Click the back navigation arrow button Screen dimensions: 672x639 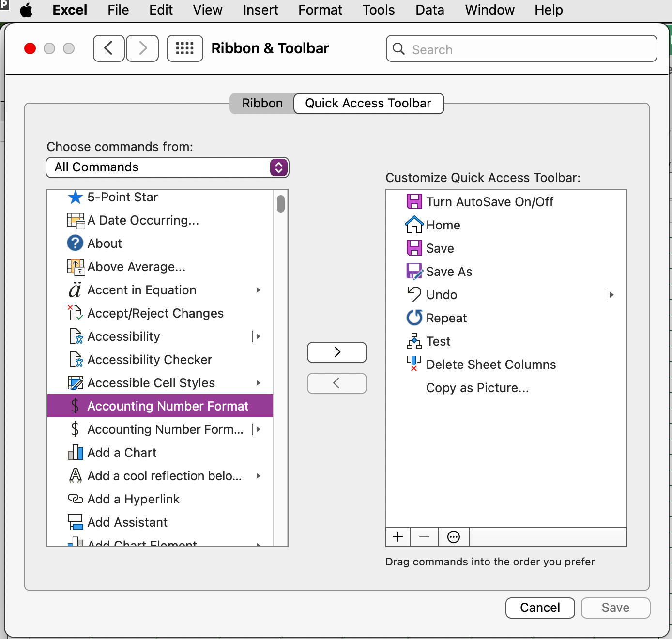(109, 48)
